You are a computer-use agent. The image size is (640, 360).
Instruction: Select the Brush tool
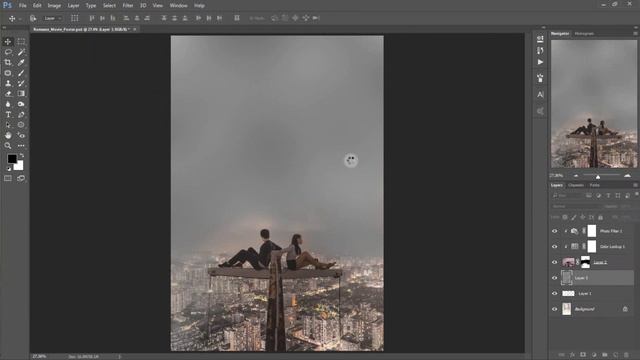[x=21, y=73]
